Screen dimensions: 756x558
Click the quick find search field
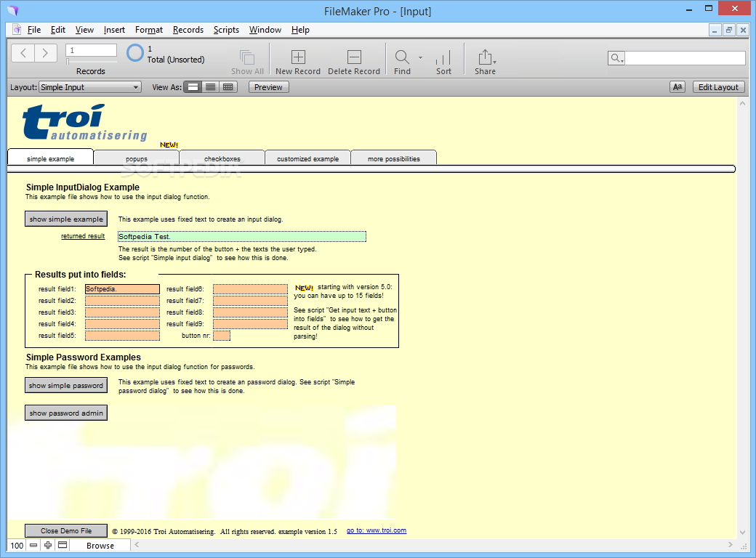coord(685,58)
